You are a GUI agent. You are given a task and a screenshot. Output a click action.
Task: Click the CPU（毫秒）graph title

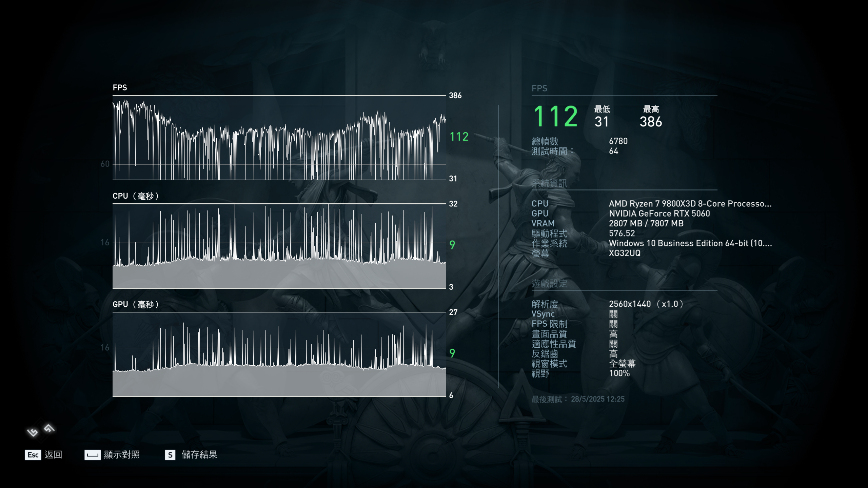click(136, 196)
